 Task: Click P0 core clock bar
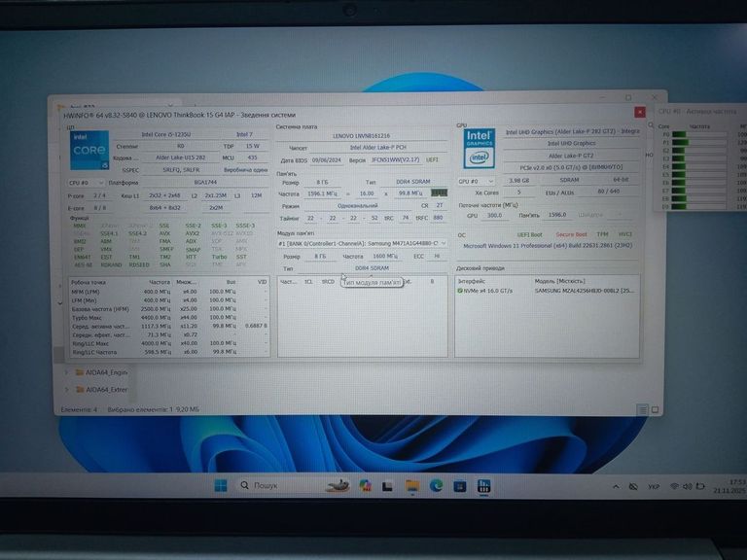tap(699, 135)
